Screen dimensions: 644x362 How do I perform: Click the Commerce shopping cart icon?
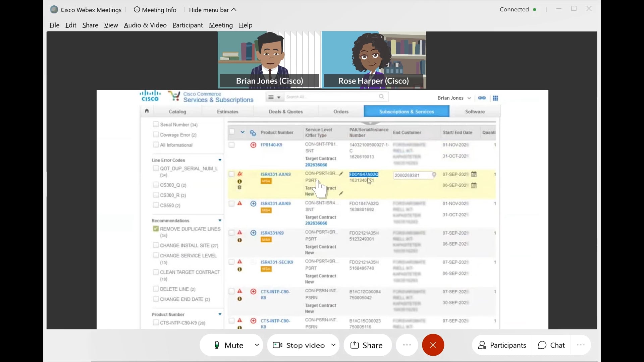(174, 96)
